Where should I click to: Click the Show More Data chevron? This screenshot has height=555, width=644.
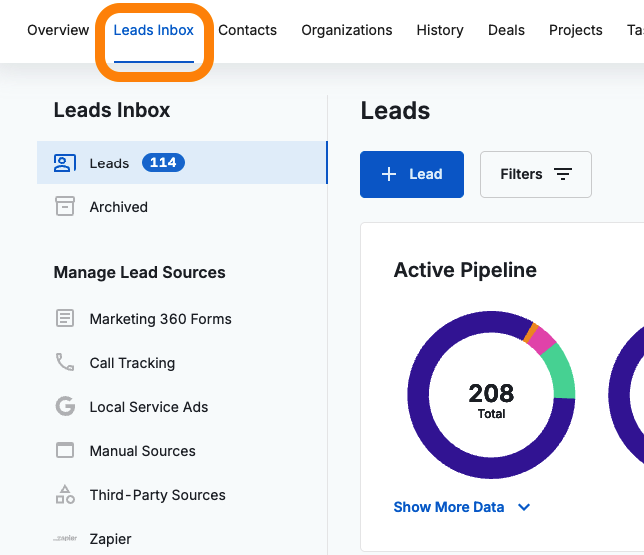point(524,507)
